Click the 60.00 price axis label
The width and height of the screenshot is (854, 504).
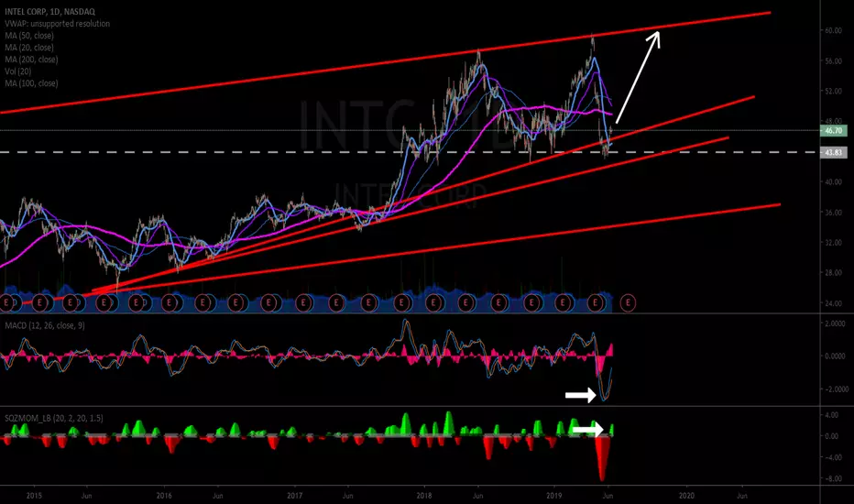[x=833, y=30]
